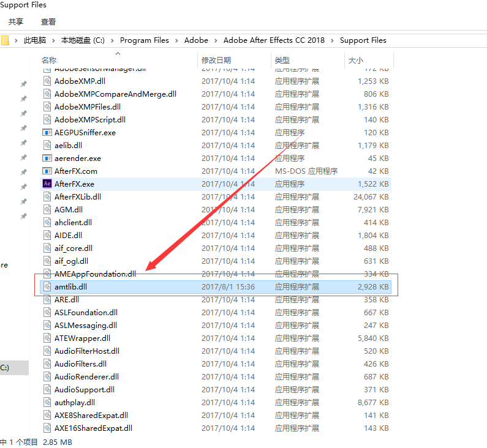This screenshot has height=448, width=487.
Task: Click the MS-DOS 应用程序 type of AfterFX.com
Action: 306,171
